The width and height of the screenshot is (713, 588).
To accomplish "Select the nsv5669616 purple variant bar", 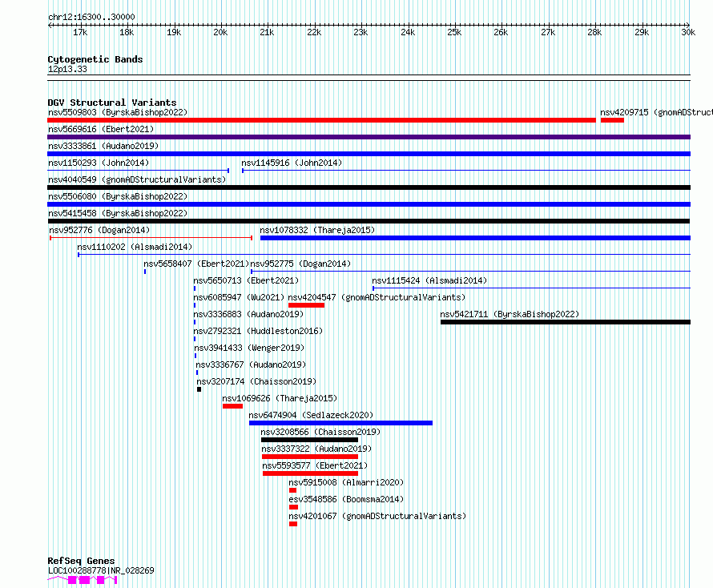I will 369,137.
